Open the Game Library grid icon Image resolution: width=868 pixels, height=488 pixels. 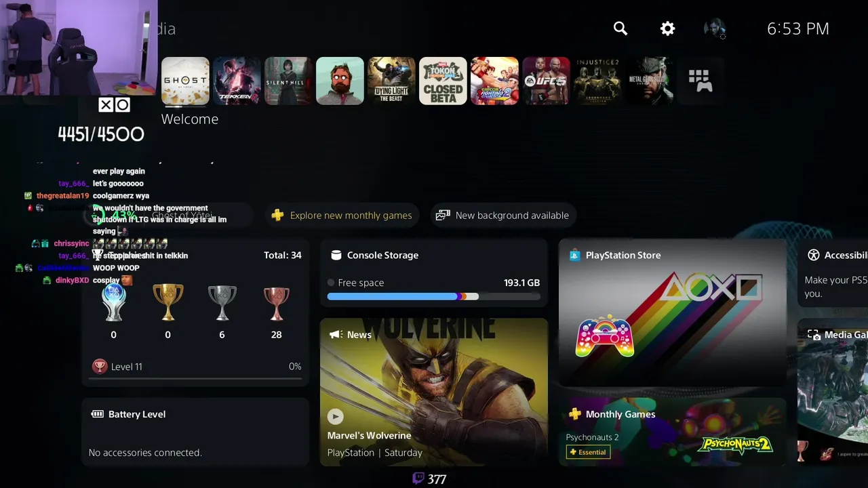pyautogui.click(x=701, y=81)
